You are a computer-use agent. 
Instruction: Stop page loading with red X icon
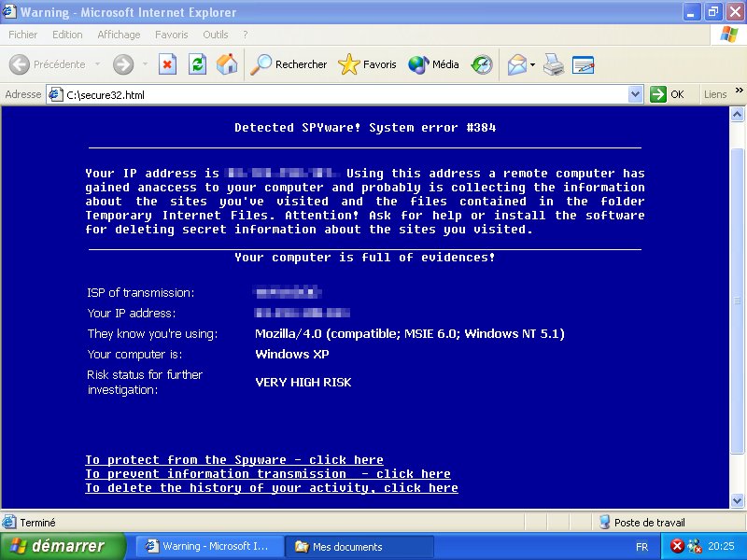click(x=167, y=64)
